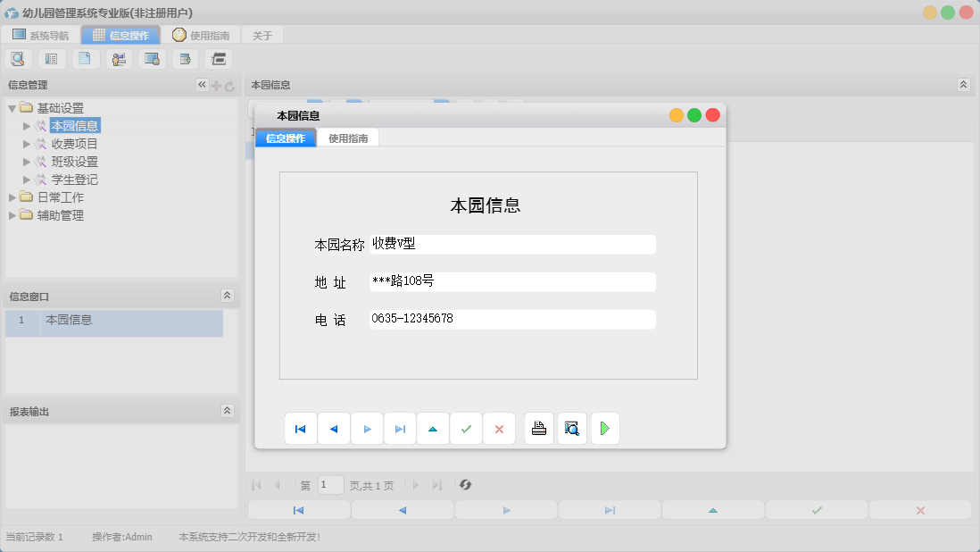The height and width of the screenshot is (552, 980).
Task: Collapse the 信息窗口 panel
Action: point(229,296)
